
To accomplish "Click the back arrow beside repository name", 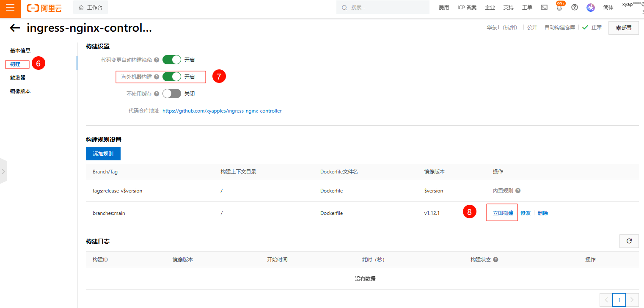I will click(x=15, y=28).
